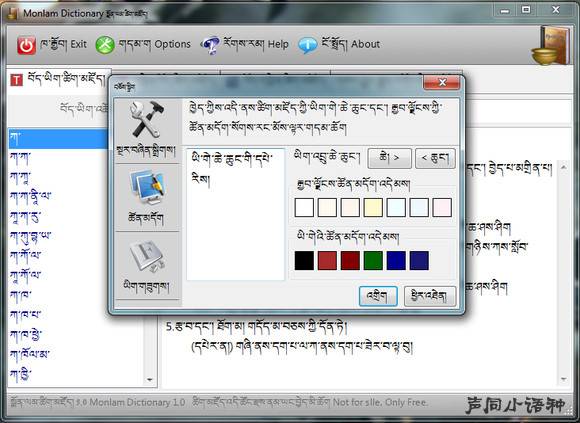
Task: Click the search input field behind dialog
Action: click(x=518, y=111)
